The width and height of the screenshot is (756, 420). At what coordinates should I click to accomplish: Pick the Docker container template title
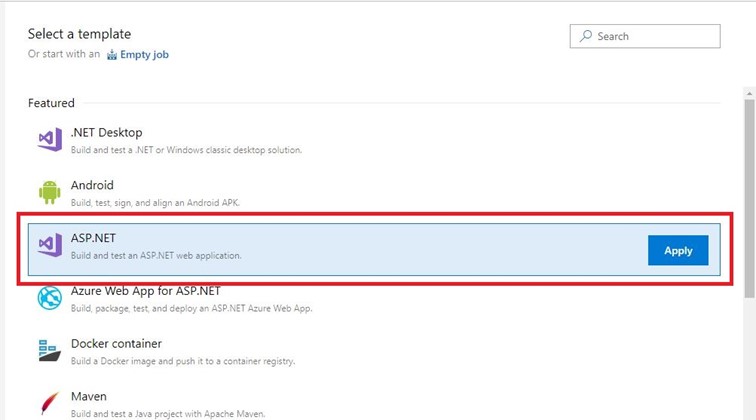(116, 343)
